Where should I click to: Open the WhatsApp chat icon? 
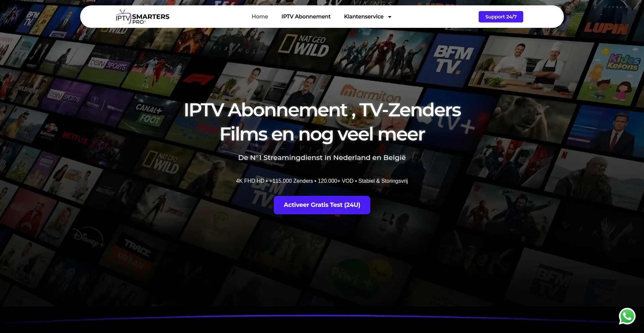click(x=627, y=316)
